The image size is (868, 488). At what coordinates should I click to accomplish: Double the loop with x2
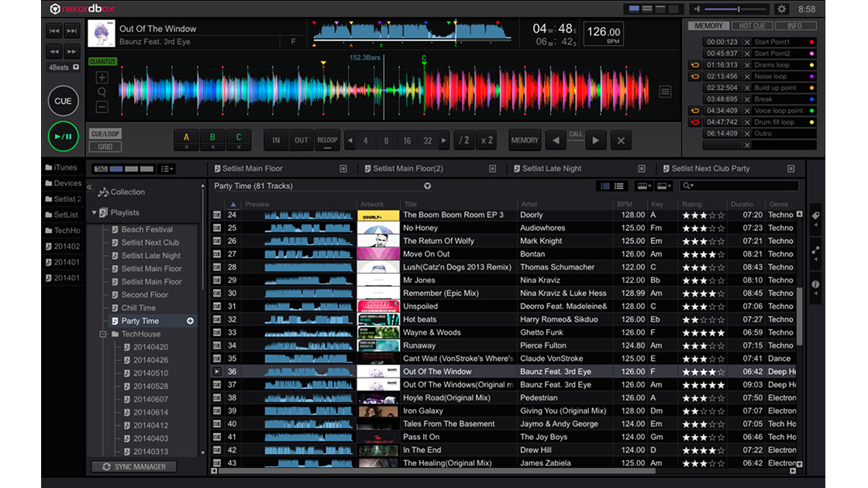tap(487, 140)
